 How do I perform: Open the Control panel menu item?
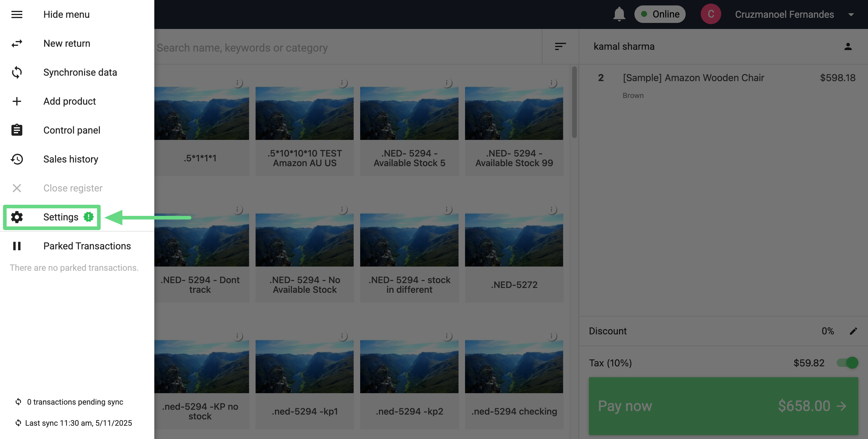tap(72, 130)
